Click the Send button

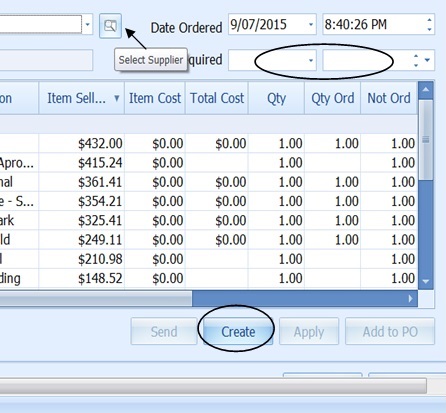tap(164, 332)
